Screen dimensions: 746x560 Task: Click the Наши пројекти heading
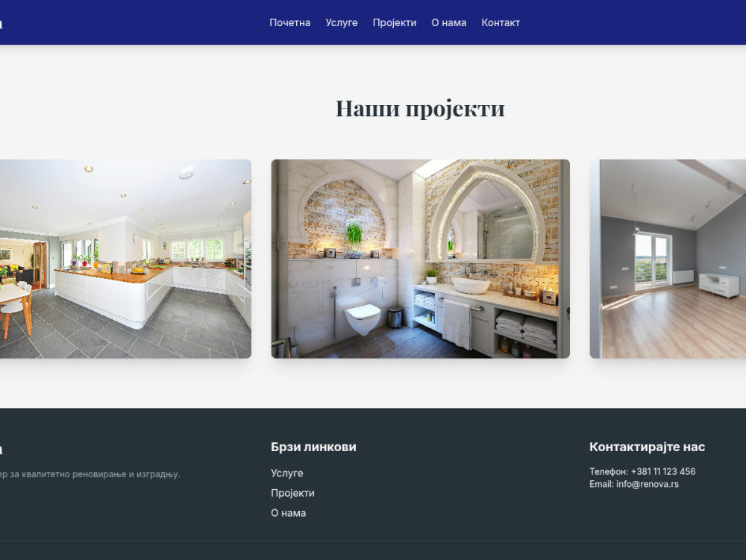(420, 108)
